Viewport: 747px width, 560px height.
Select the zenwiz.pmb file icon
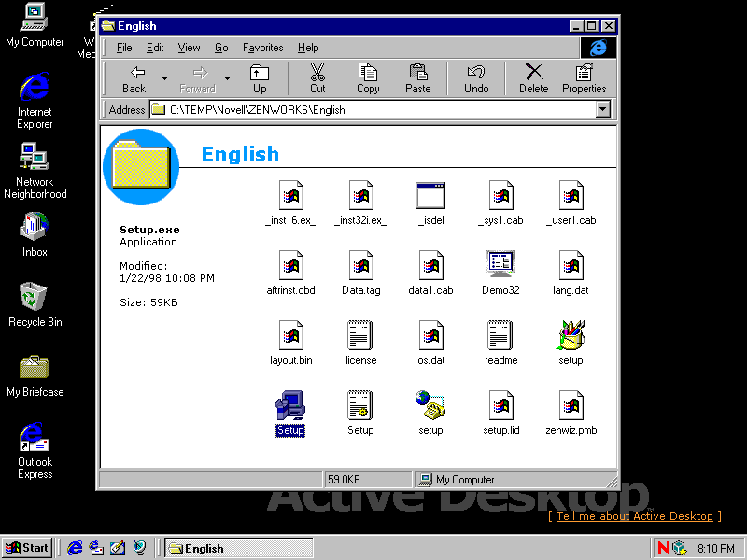(571, 405)
